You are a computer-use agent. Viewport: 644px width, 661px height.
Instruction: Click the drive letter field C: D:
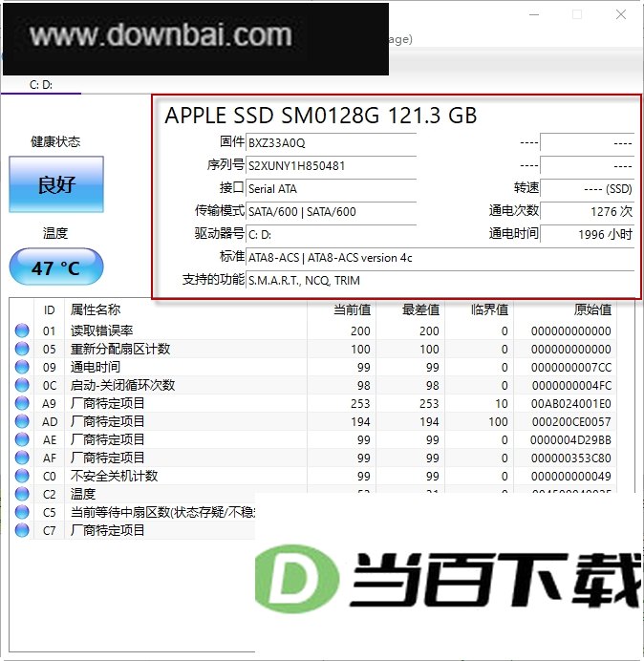pos(331,234)
